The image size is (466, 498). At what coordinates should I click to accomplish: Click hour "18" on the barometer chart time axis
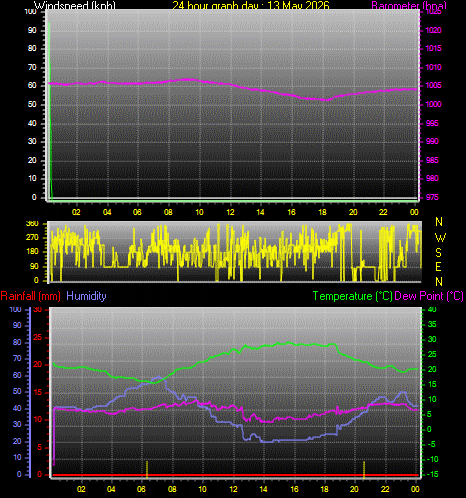click(322, 212)
